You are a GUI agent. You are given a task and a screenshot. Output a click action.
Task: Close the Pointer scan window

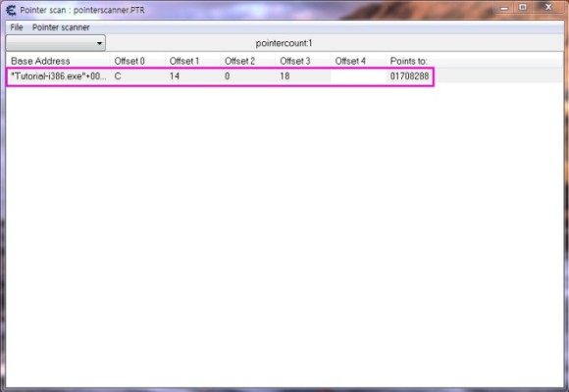point(548,7)
